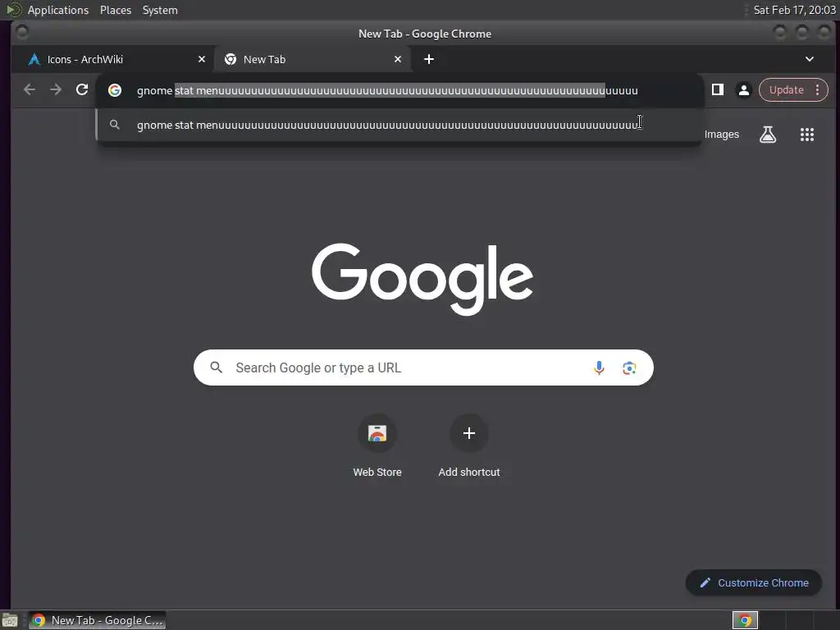This screenshot has width=840, height=630.
Task: Click the Google logo
Action: (x=422, y=279)
